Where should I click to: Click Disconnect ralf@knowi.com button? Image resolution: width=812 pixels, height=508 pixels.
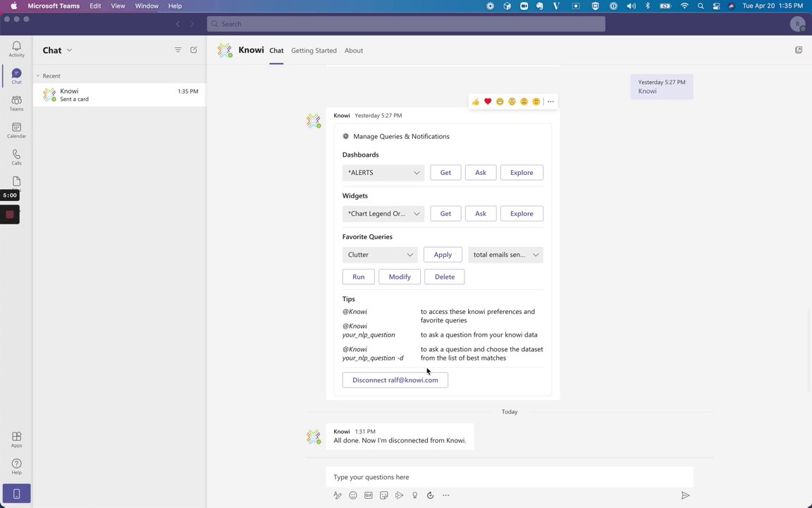pos(395,380)
